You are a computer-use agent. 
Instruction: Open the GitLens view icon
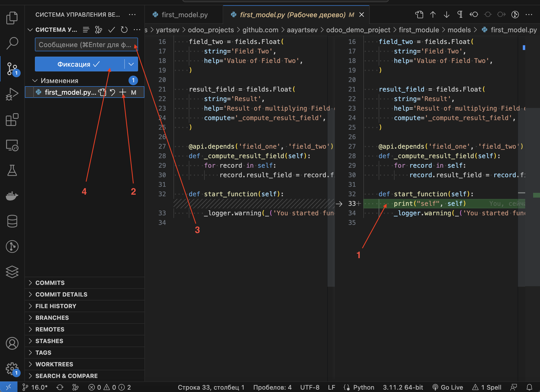click(x=12, y=247)
